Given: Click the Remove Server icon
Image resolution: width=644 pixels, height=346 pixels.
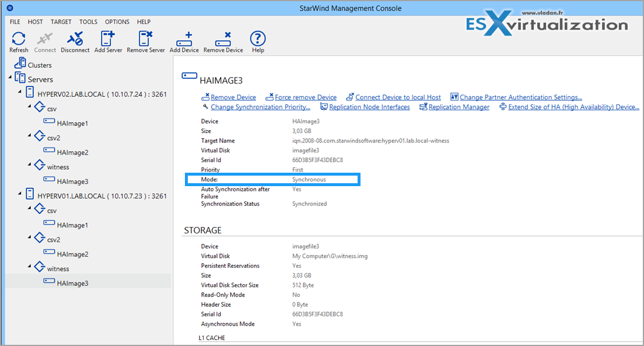Looking at the screenshot, I should 146,39.
